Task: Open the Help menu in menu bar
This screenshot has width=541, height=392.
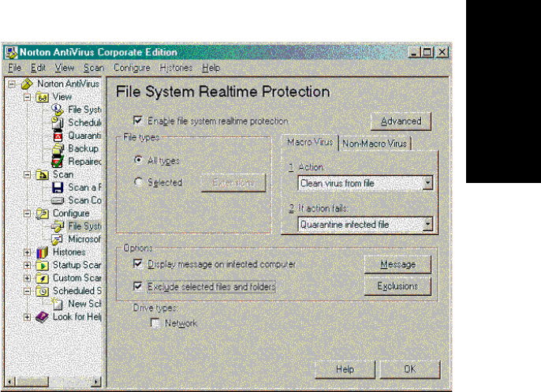Action: click(211, 68)
